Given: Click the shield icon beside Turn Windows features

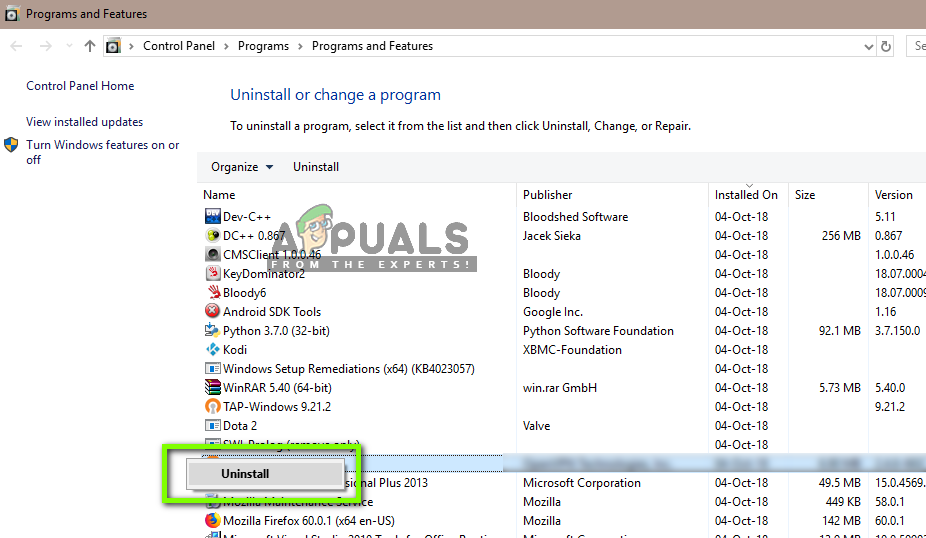Looking at the screenshot, I should [x=11, y=145].
